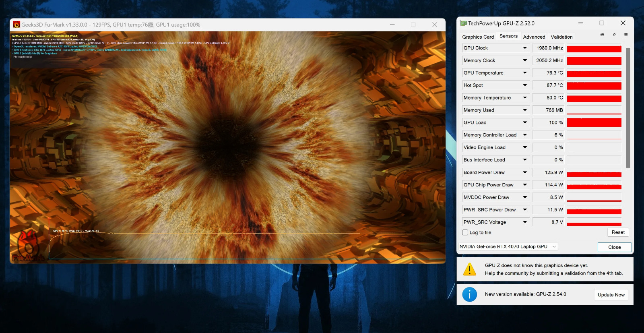Click the Board Power Draw history graph

click(x=594, y=172)
